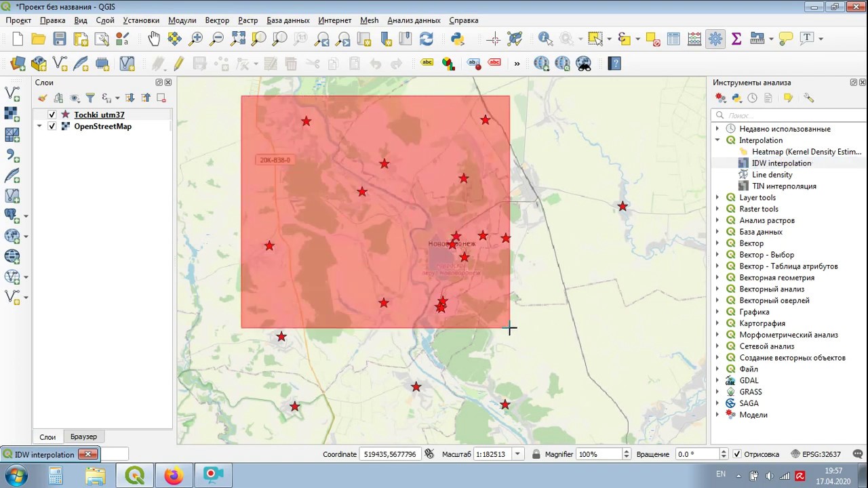Open the Растр menu
This screenshot has width=868, height=488.
(x=248, y=20)
